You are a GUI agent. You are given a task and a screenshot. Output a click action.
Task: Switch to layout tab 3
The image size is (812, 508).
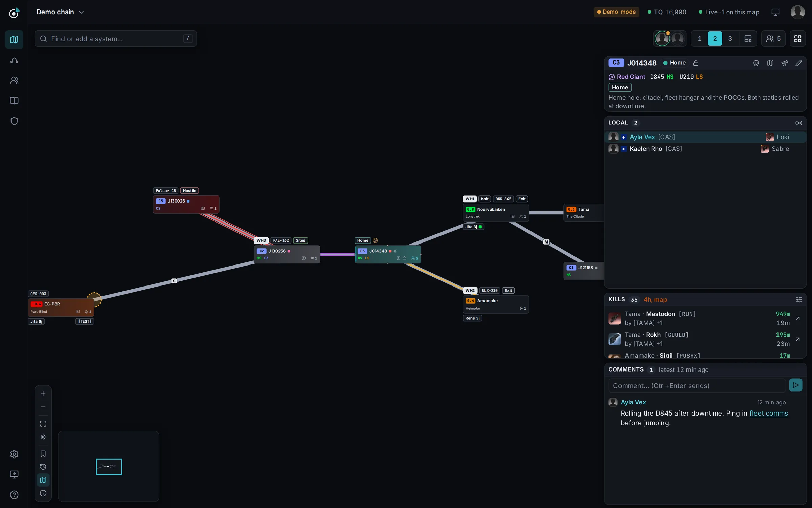pyautogui.click(x=730, y=39)
